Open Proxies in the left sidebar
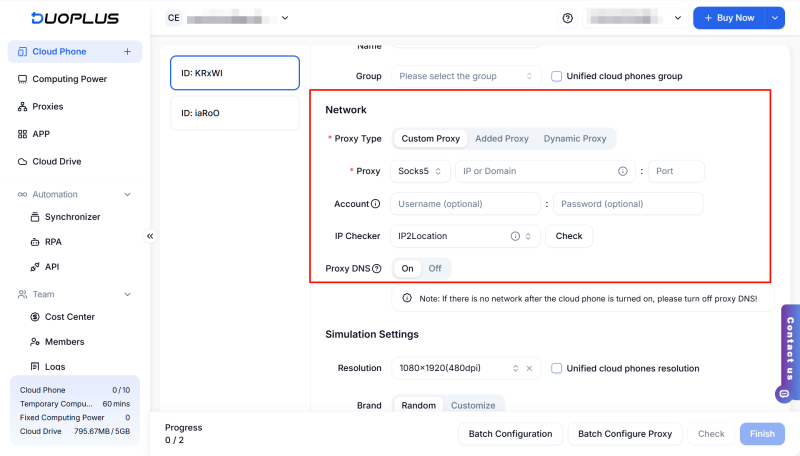 pos(47,106)
